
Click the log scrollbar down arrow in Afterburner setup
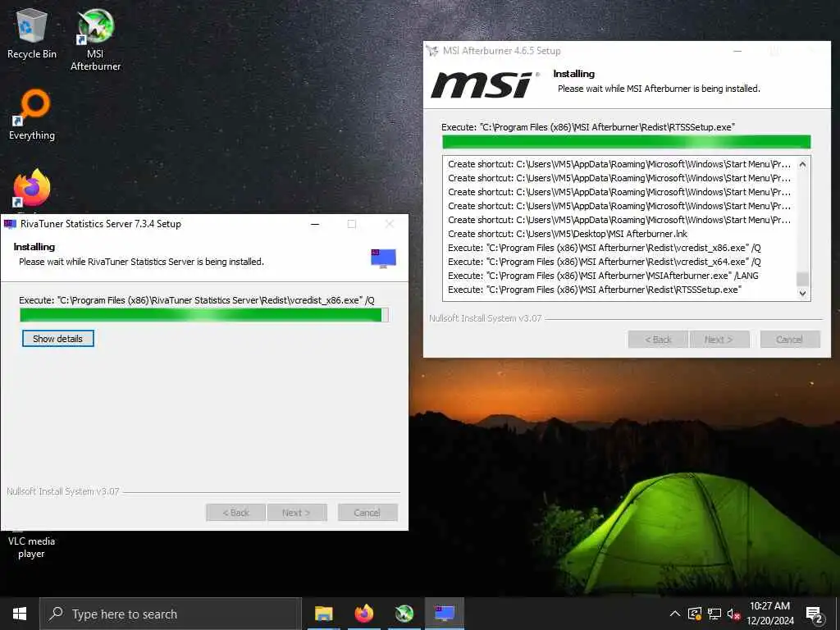[x=802, y=293]
